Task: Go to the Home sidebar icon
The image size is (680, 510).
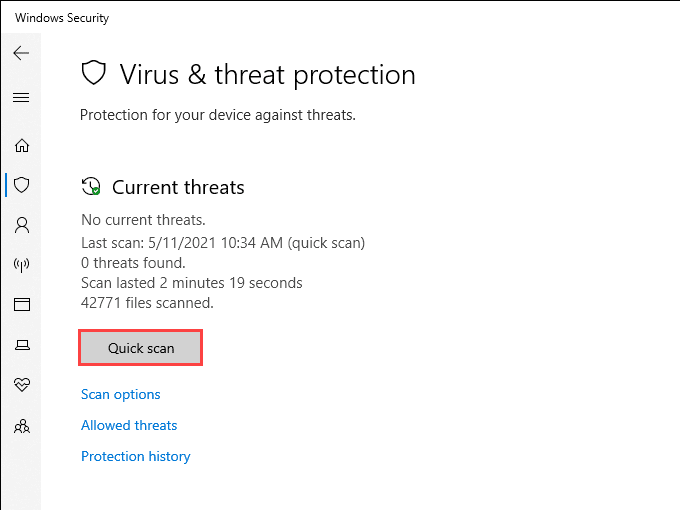Action: tap(21, 145)
